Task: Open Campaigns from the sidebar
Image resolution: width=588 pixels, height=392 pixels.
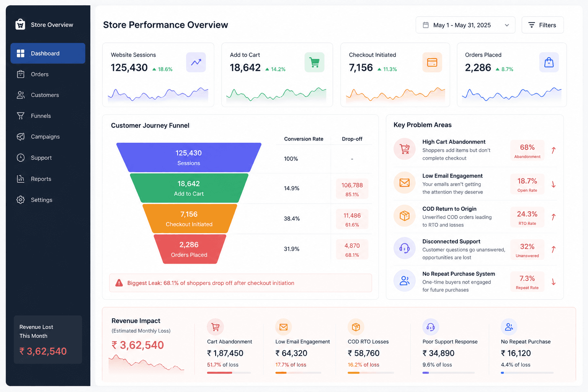Action: click(x=48, y=137)
